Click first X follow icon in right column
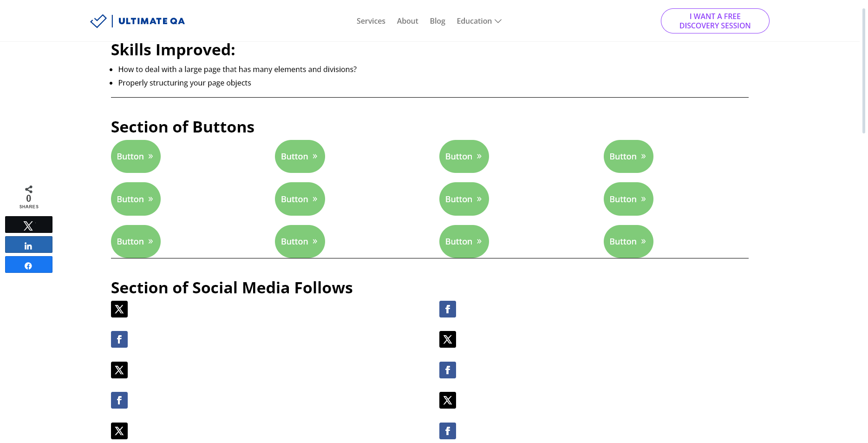 tap(448, 339)
